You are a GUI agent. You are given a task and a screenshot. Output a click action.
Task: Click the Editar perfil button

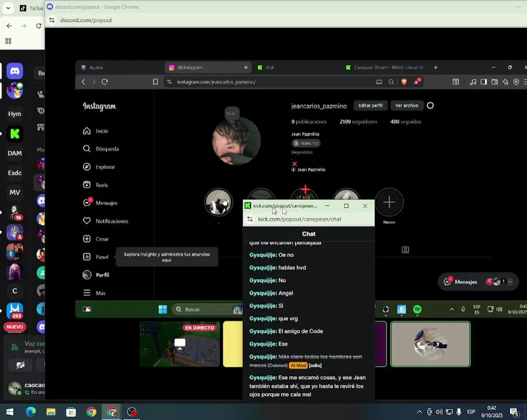click(371, 106)
